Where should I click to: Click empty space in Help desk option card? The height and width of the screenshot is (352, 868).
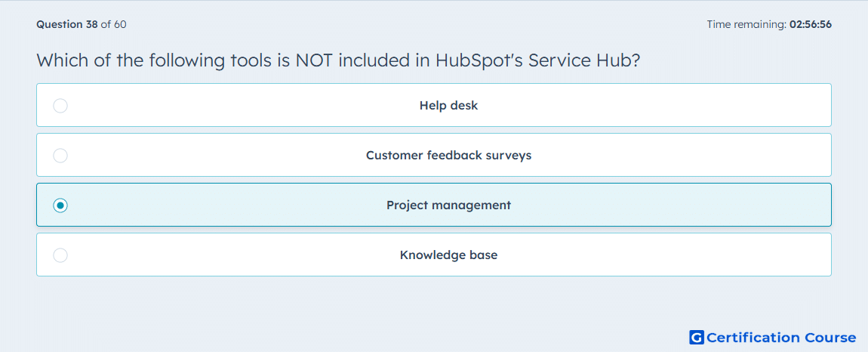tap(664, 105)
